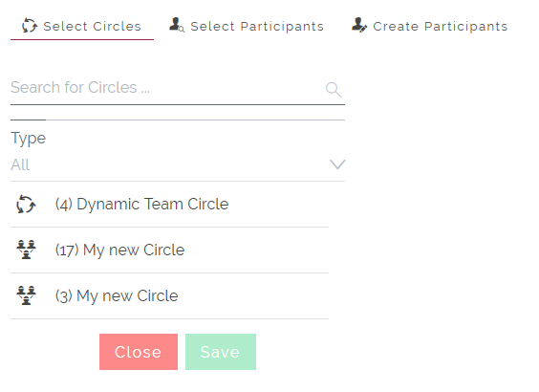The width and height of the screenshot is (539, 392).
Task: Click the Dynamic Team Circle arrows icon
Action: [x=26, y=205]
